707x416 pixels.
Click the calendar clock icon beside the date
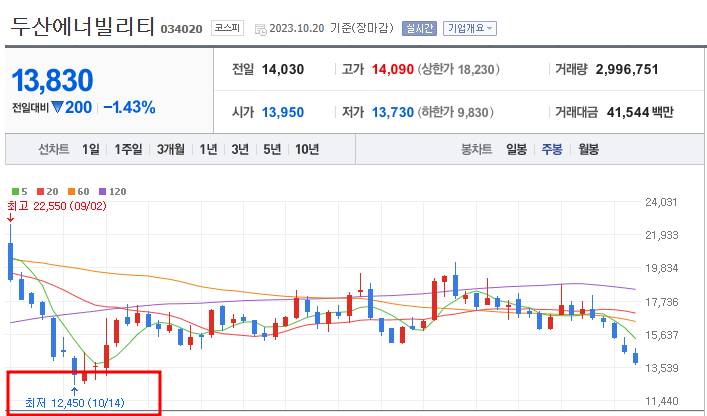click(x=261, y=30)
